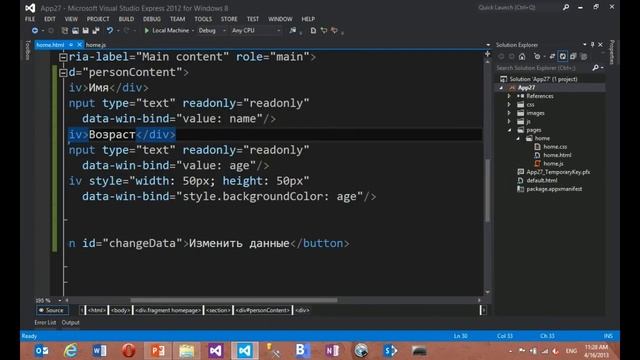Open File Explorer from the taskbar
Screen dimensions: 640x360
coord(187,351)
